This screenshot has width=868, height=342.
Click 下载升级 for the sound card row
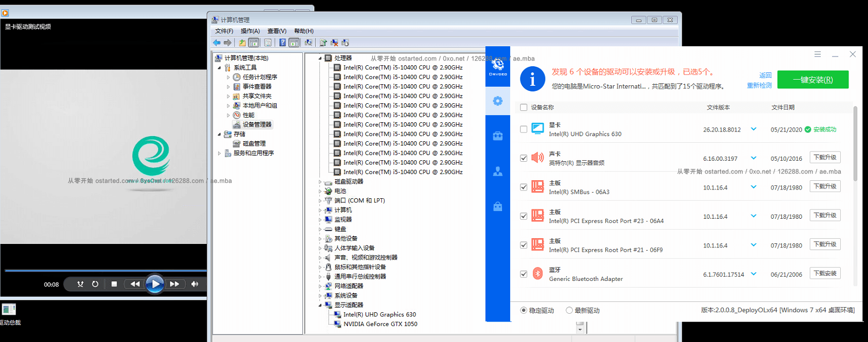825,157
